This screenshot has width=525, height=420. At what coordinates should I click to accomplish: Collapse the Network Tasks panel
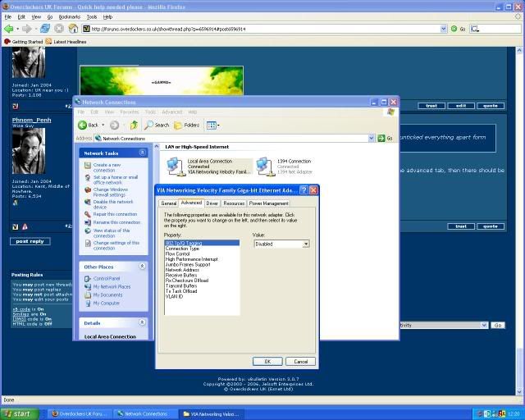coord(142,153)
